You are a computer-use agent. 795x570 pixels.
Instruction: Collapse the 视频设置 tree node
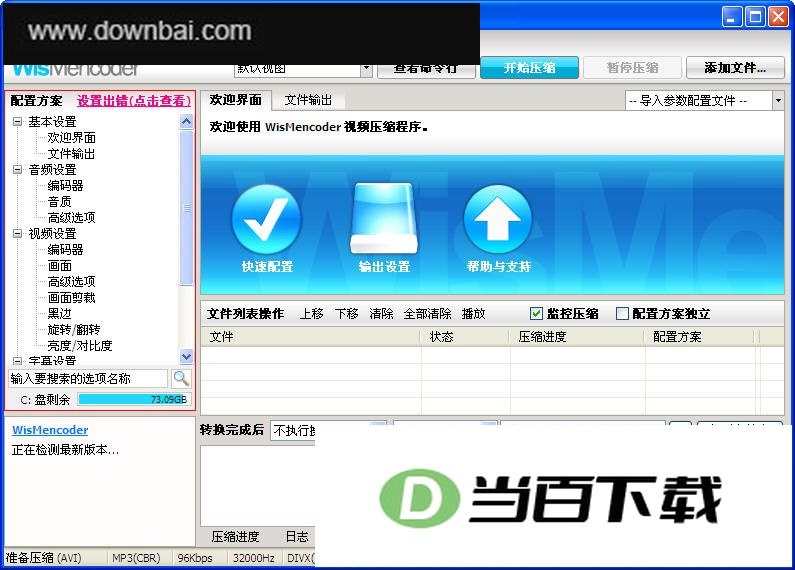[18, 233]
